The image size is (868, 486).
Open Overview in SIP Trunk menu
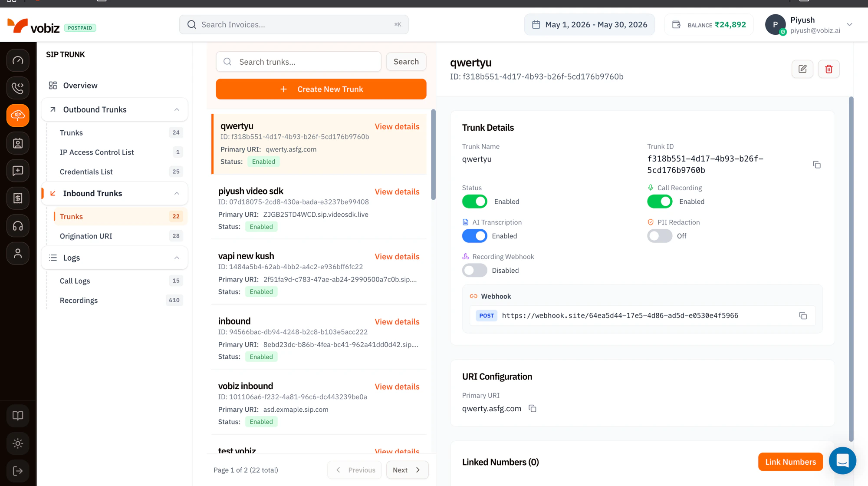pos(115,86)
